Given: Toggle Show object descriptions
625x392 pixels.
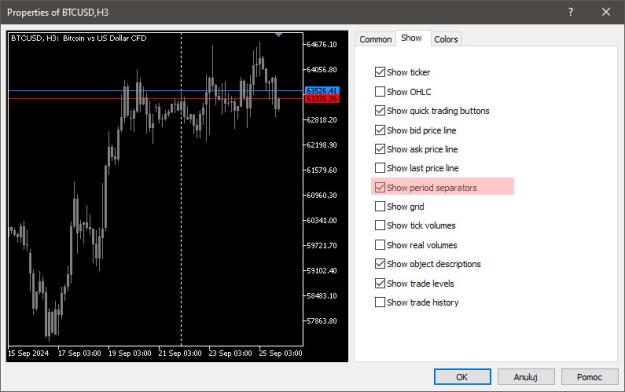Looking at the screenshot, I should coord(380,264).
